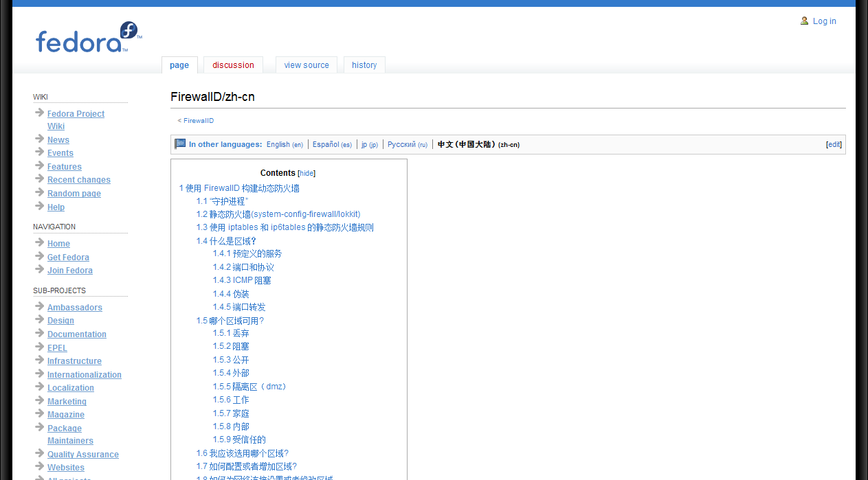Open the Quality Assurance link
Image resolution: width=868 pixels, height=480 pixels.
tap(83, 455)
